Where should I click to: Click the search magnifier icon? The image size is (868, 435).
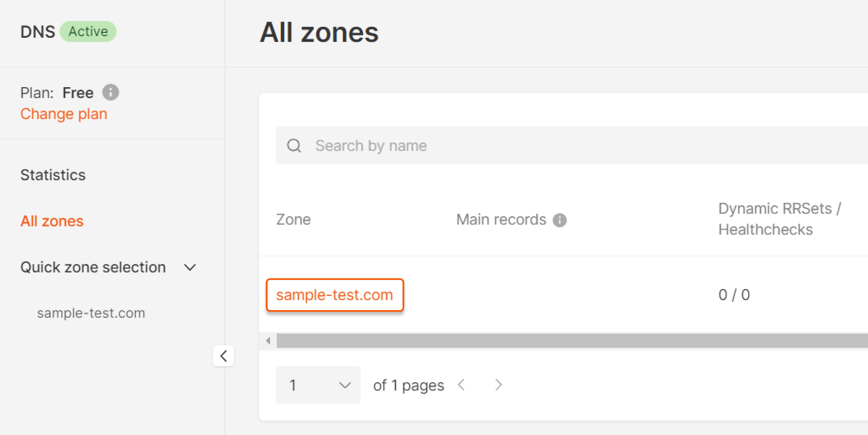(x=294, y=145)
